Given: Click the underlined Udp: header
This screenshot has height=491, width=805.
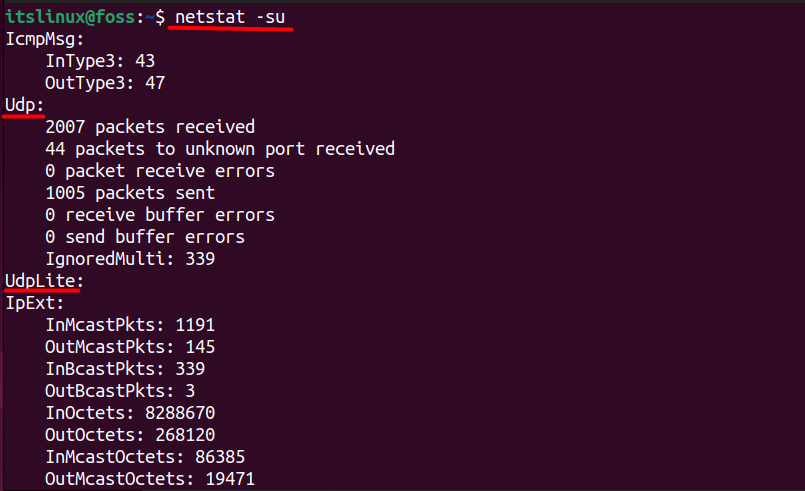Looking at the screenshot, I should point(25,105).
